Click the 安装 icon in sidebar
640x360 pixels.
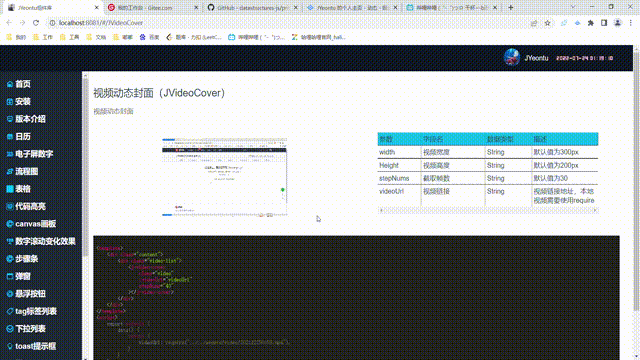10,102
